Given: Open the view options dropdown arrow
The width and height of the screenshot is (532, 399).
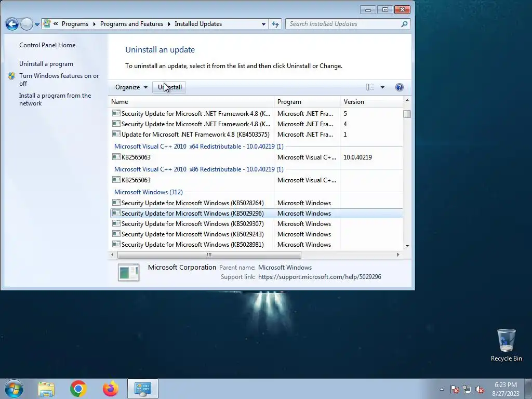Looking at the screenshot, I should (x=382, y=87).
